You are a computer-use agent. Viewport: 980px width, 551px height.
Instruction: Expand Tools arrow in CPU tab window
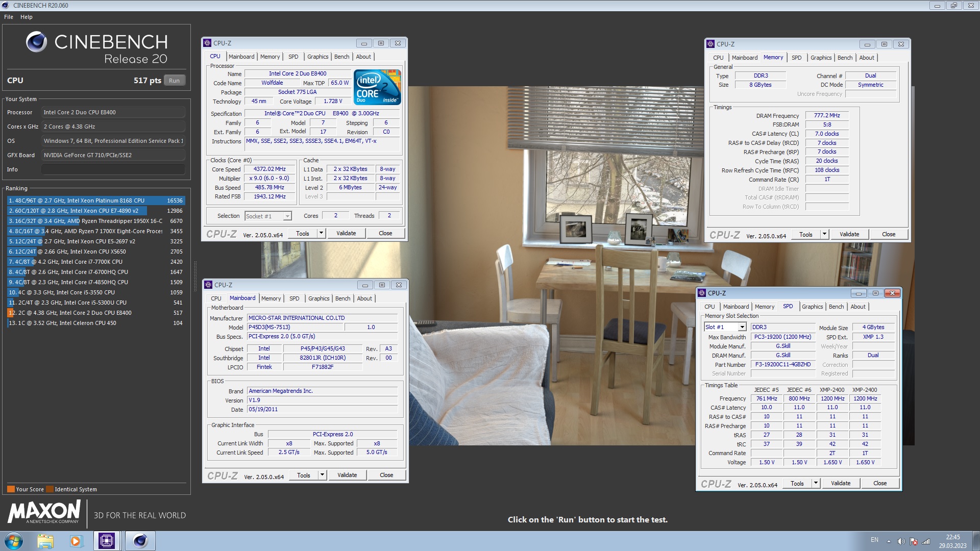click(x=321, y=233)
